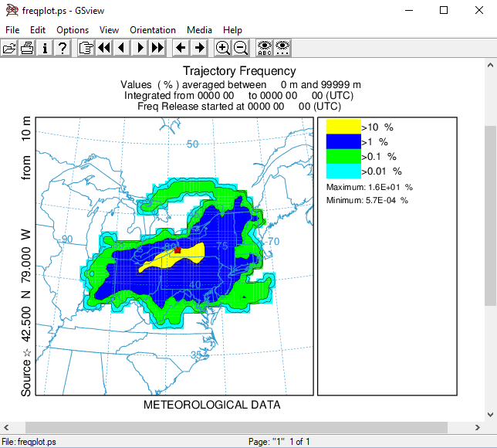Click the horizontal scrollbar left arrow

pyautogui.click(x=6, y=427)
